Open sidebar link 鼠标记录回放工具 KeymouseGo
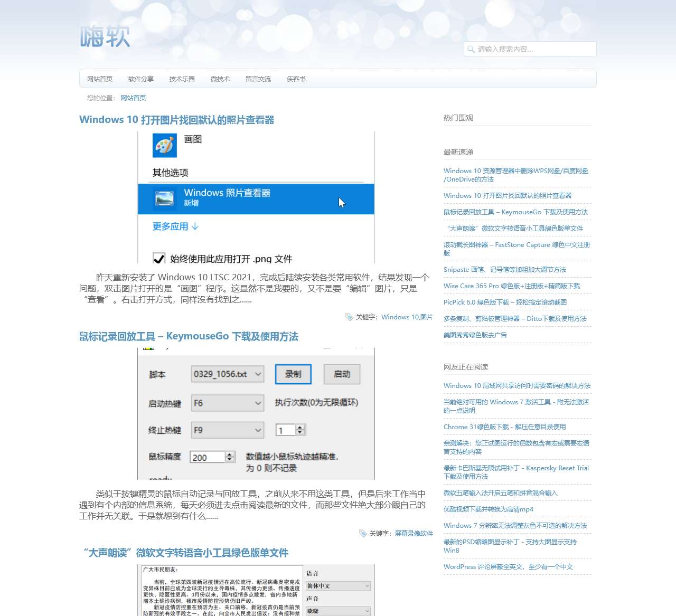676x616 pixels. [x=515, y=212]
